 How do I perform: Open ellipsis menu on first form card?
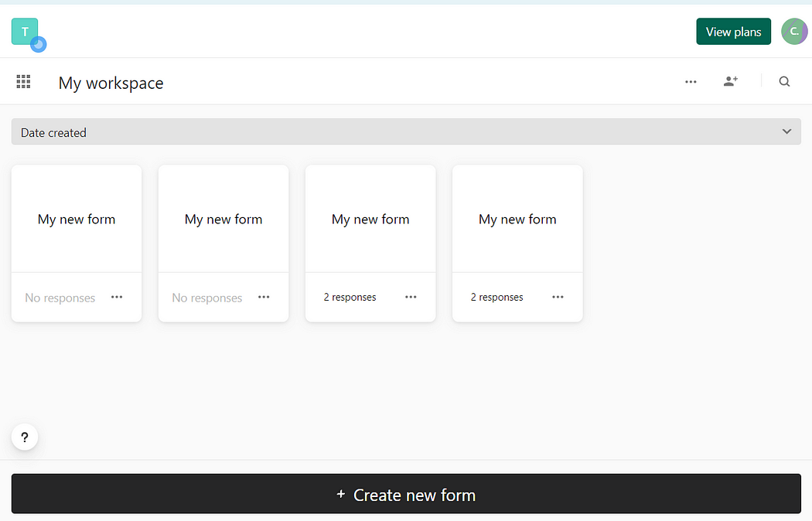tap(117, 297)
